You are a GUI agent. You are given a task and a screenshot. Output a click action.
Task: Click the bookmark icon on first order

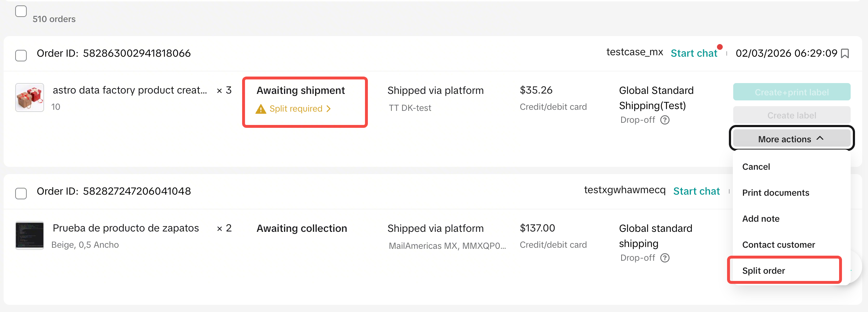click(845, 53)
